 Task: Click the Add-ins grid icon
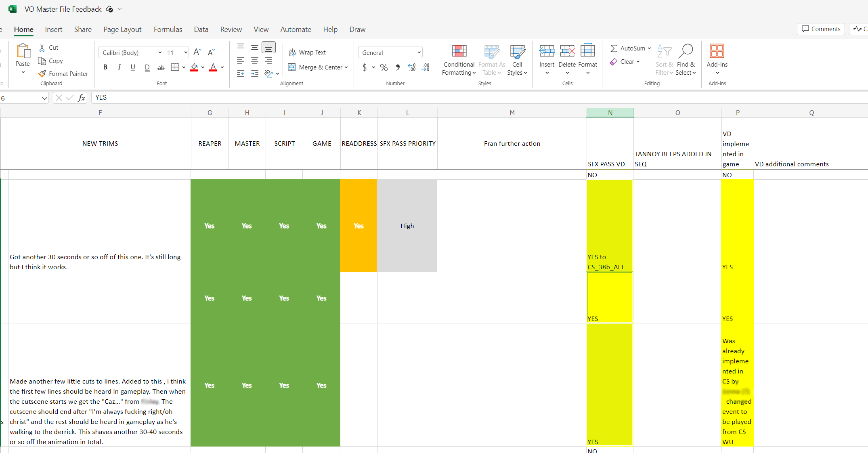(x=717, y=51)
